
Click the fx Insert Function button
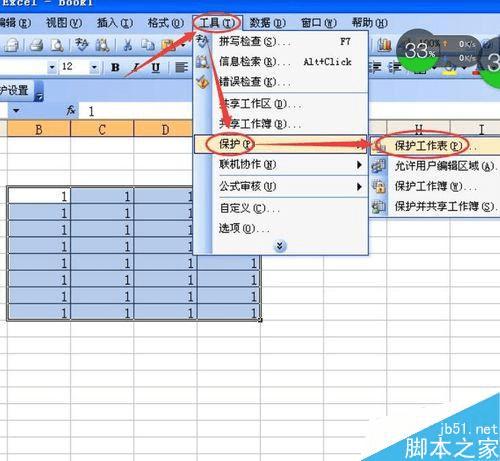71,110
